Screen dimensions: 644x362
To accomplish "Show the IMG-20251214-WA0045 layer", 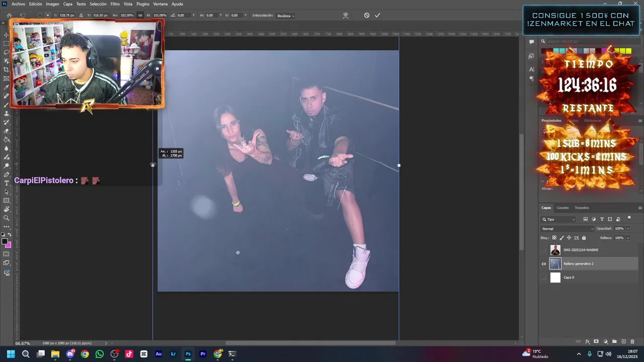I will tap(543, 250).
